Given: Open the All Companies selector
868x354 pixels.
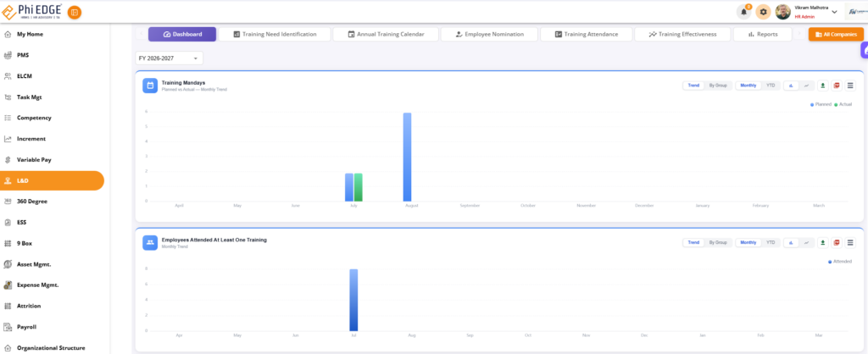Looking at the screenshot, I should coord(836,34).
